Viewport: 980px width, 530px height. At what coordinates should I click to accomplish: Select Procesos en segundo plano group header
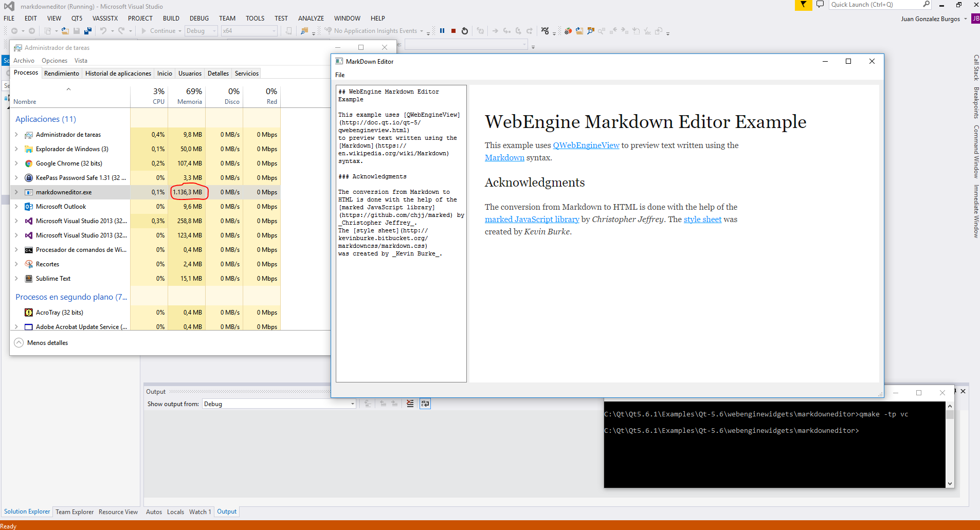coord(71,297)
